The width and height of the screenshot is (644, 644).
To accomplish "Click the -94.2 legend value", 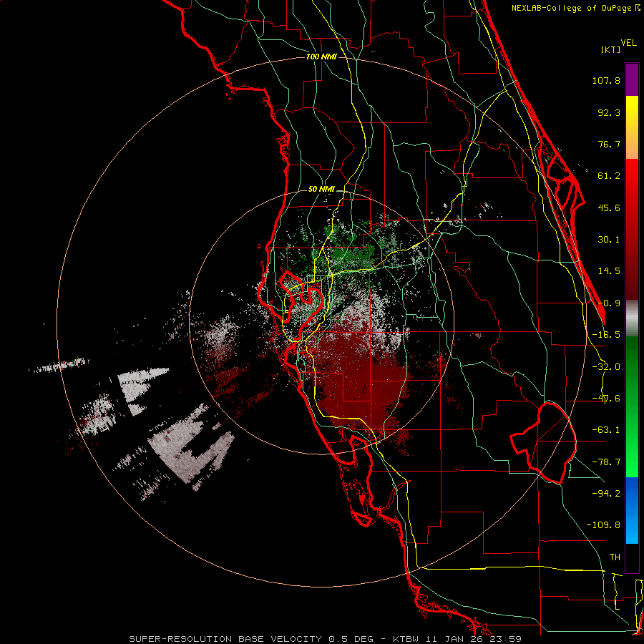I will [606, 494].
